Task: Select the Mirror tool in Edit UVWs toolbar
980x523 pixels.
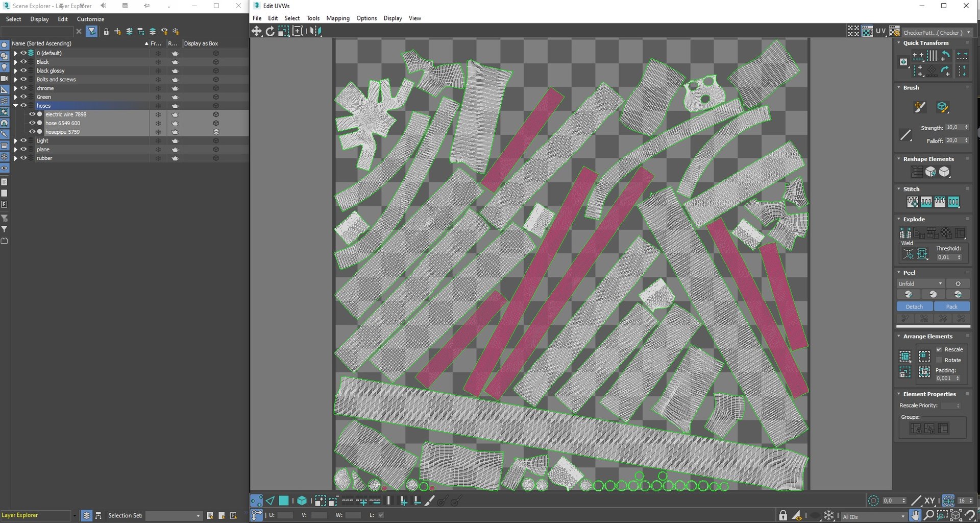Action: [x=316, y=31]
